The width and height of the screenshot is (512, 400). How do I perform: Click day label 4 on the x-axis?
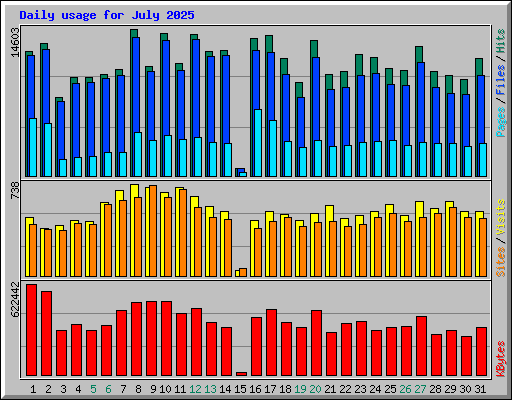pyautogui.click(x=78, y=389)
